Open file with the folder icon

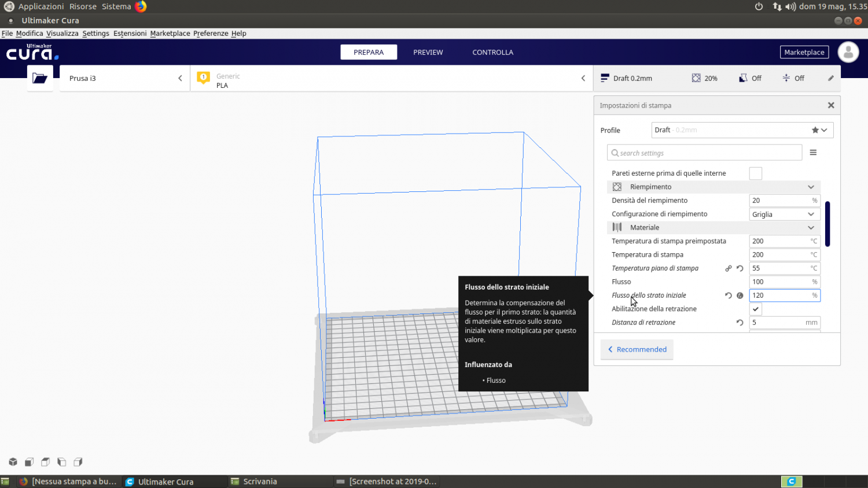click(40, 78)
